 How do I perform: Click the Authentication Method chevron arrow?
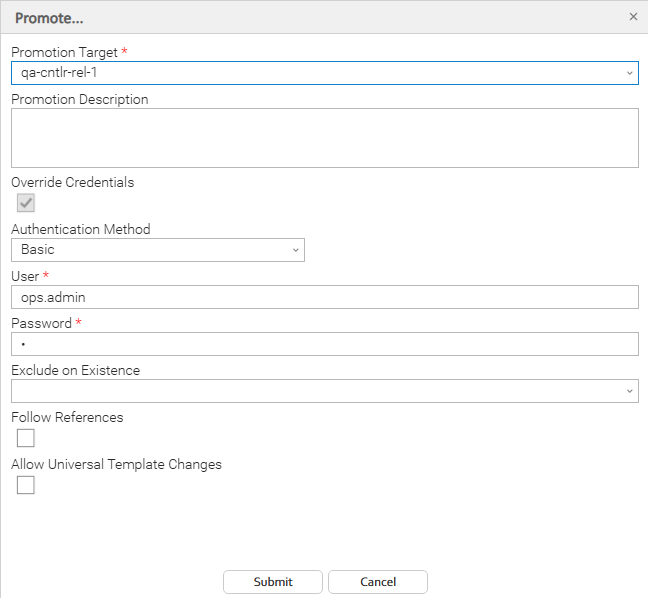pyautogui.click(x=295, y=250)
